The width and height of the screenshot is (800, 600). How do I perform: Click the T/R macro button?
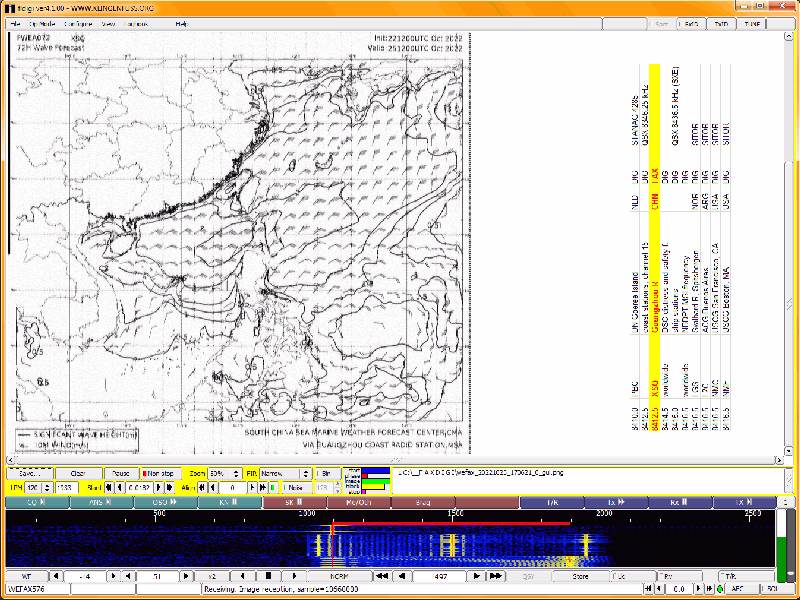[553, 502]
